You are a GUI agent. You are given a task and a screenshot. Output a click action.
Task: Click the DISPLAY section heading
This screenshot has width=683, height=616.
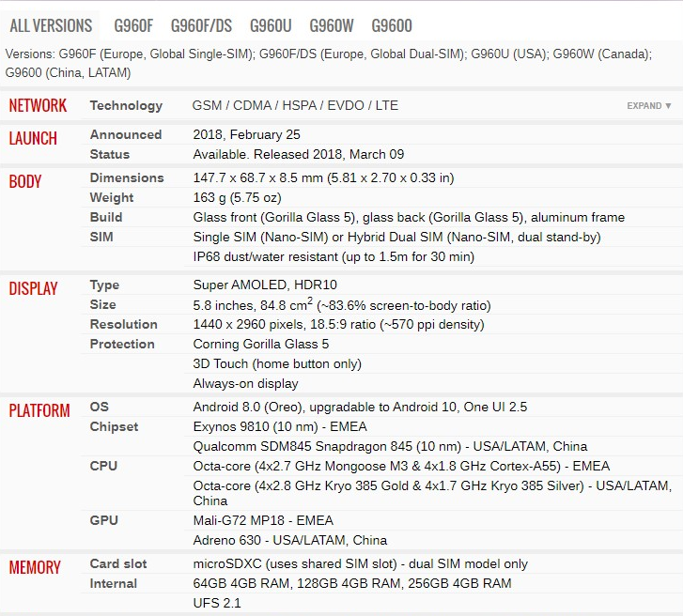33,288
